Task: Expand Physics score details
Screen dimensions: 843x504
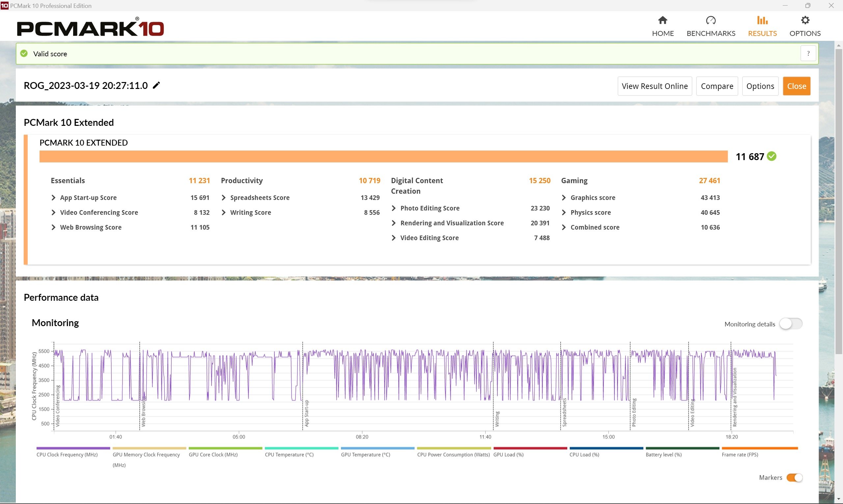Action: click(564, 212)
